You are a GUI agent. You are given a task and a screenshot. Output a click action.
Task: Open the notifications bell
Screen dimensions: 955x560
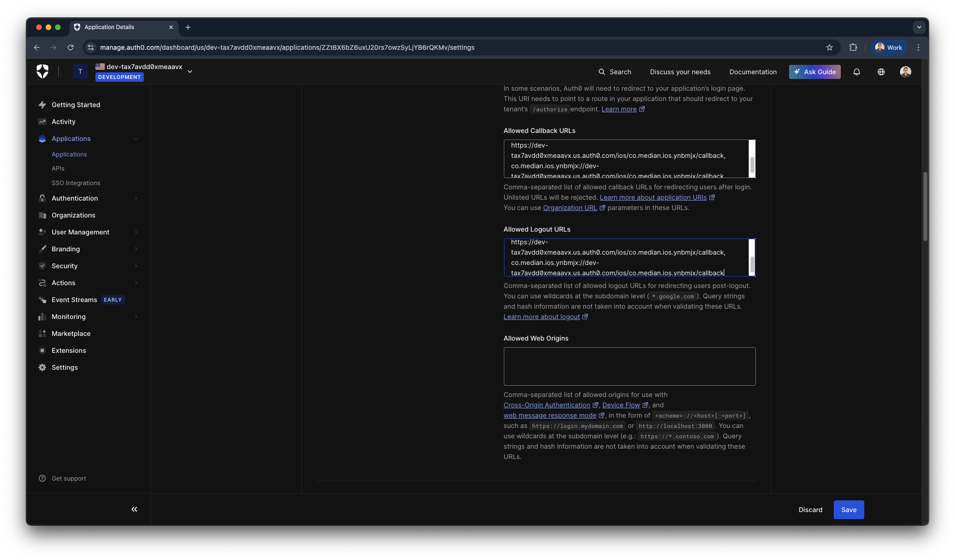coord(856,72)
